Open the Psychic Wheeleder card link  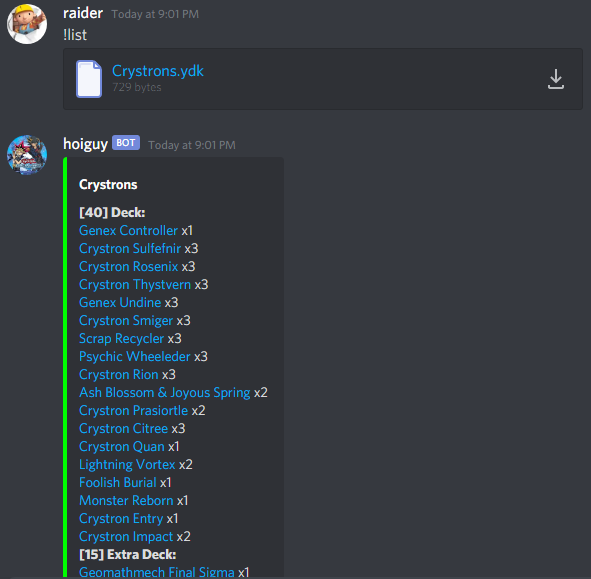coord(135,357)
